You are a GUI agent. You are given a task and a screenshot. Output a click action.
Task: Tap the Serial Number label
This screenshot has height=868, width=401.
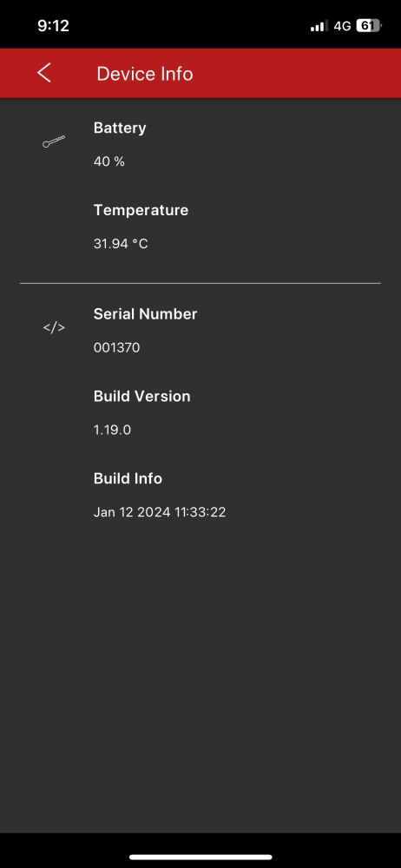(145, 314)
